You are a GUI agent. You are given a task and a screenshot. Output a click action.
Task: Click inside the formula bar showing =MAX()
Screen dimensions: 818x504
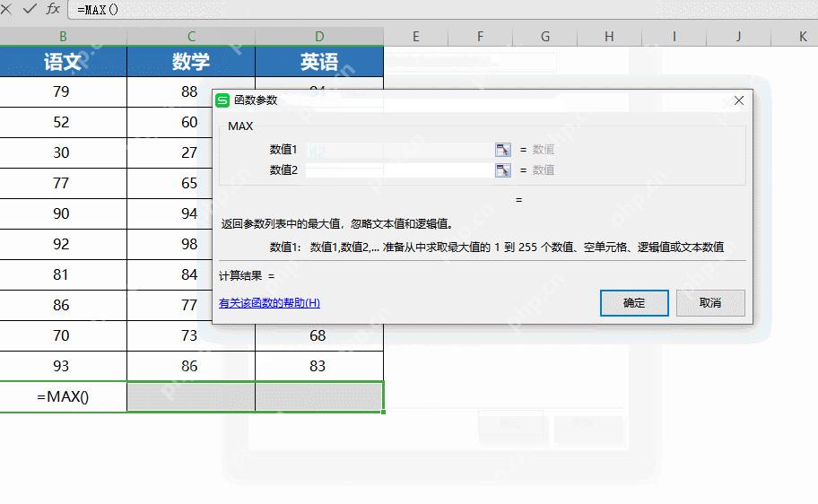(443, 9)
